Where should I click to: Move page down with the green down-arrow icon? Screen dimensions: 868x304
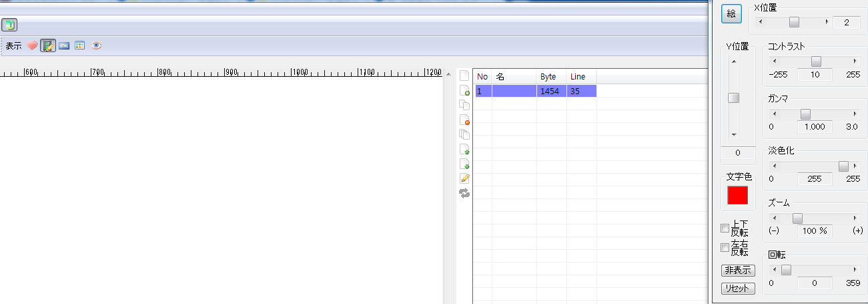tap(464, 164)
